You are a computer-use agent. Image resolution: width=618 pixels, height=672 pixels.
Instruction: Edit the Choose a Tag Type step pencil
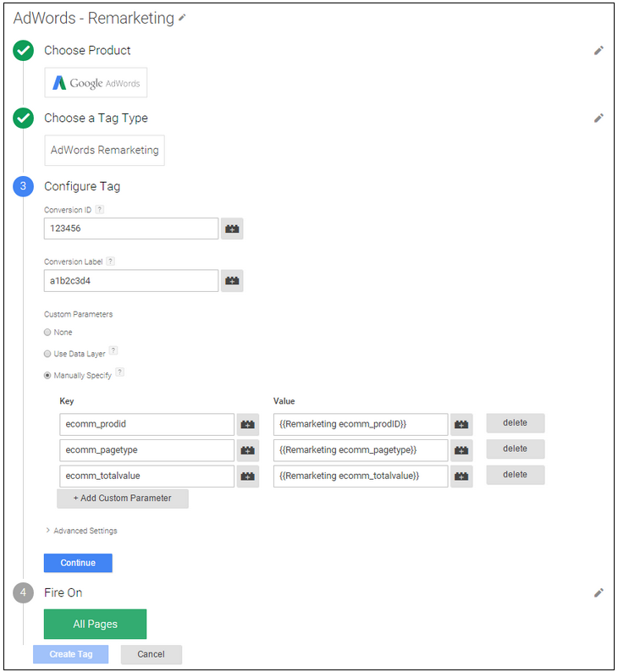599,118
